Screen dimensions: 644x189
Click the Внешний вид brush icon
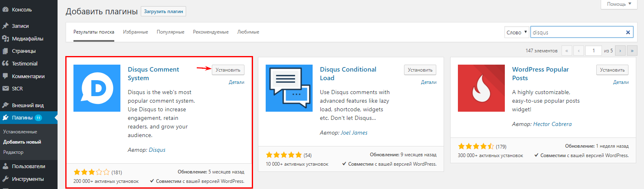coord(5,105)
